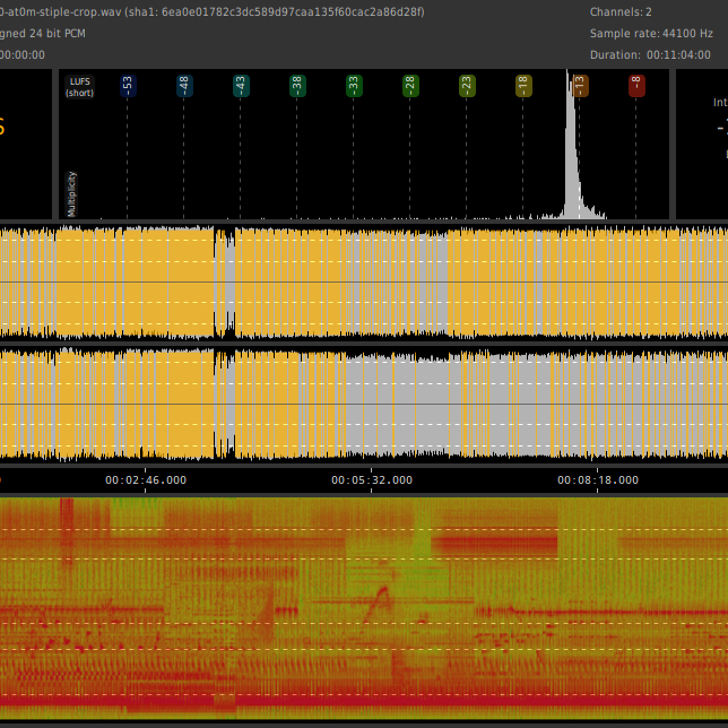Click the 00:08:18.000 timeline marker

(598, 480)
